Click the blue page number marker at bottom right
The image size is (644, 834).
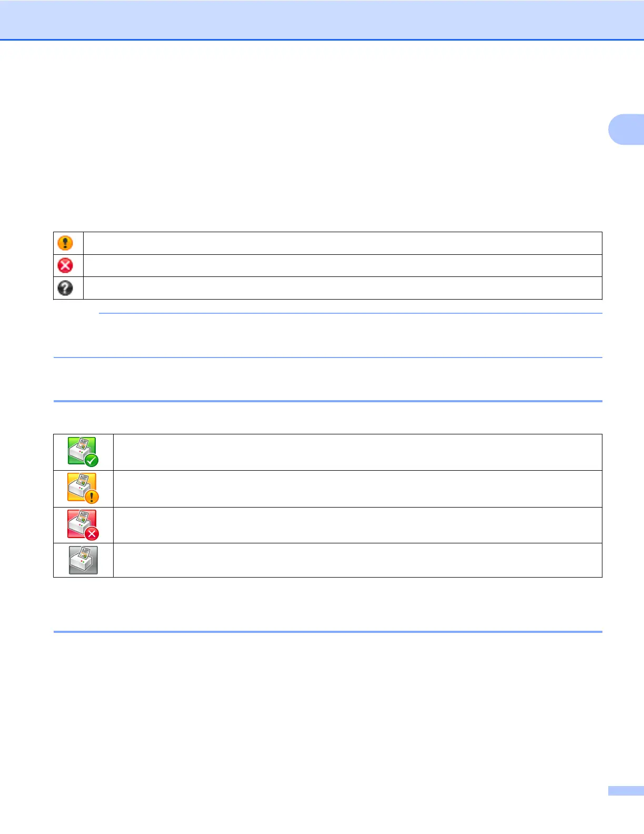[x=626, y=791]
